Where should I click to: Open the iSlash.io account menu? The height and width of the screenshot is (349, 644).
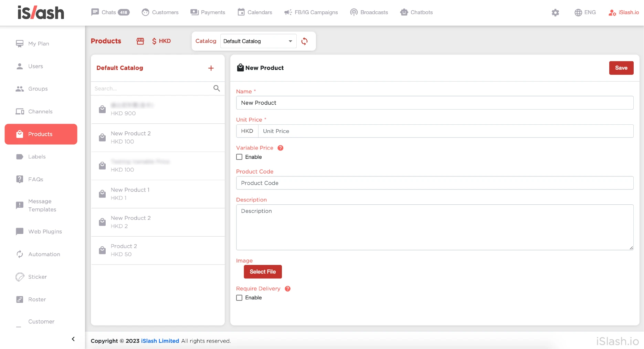pos(624,12)
